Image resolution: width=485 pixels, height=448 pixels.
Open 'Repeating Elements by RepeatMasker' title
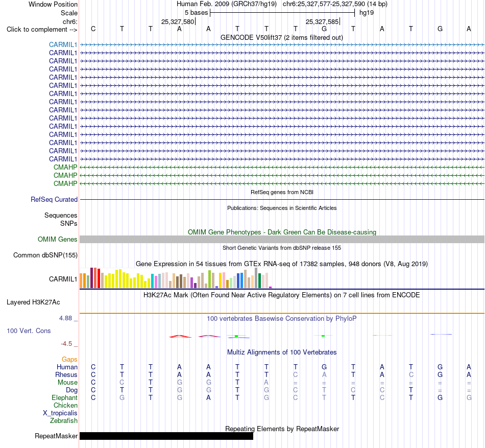282,429
